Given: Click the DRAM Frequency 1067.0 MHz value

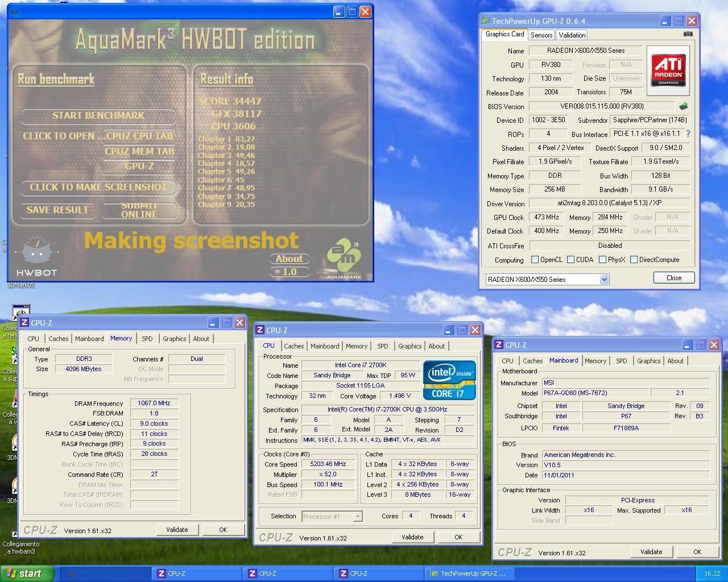Looking at the screenshot, I should tap(154, 404).
